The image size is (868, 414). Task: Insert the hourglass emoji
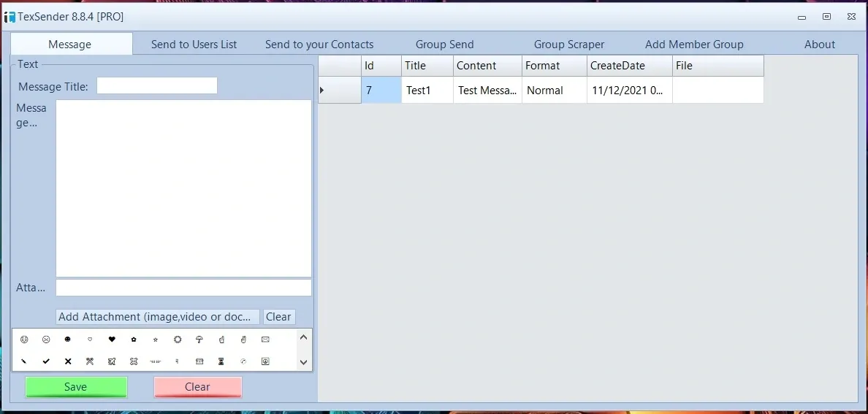tap(221, 361)
